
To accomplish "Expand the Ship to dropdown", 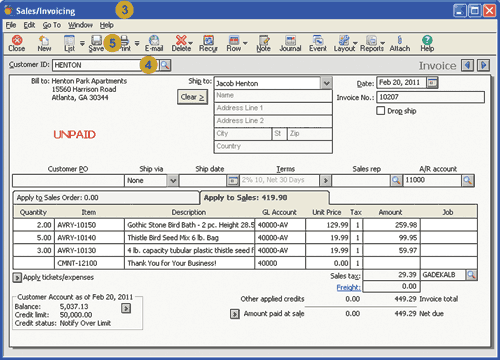I will pyautogui.click(x=326, y=83).
